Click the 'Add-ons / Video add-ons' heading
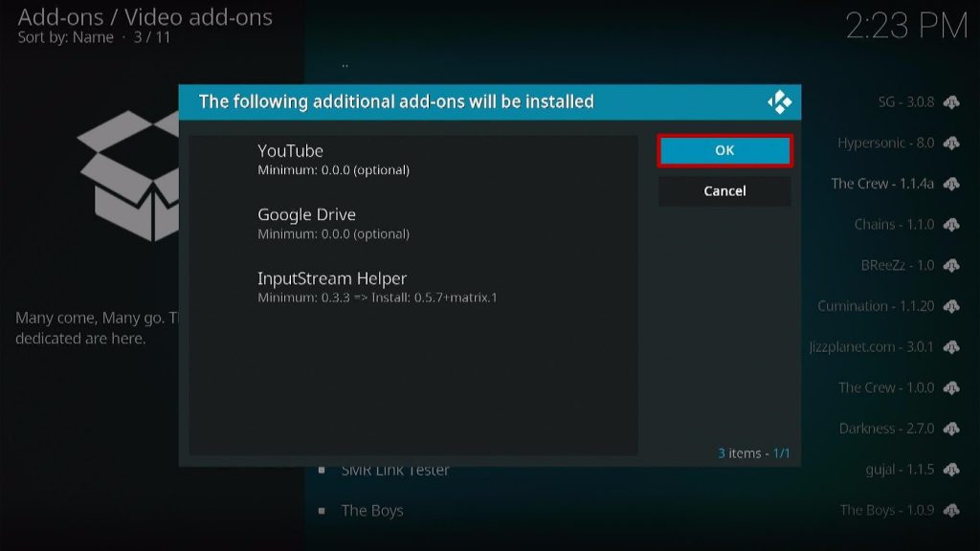Viewport: 980px width, 551px height. click(x=145, y=17)
